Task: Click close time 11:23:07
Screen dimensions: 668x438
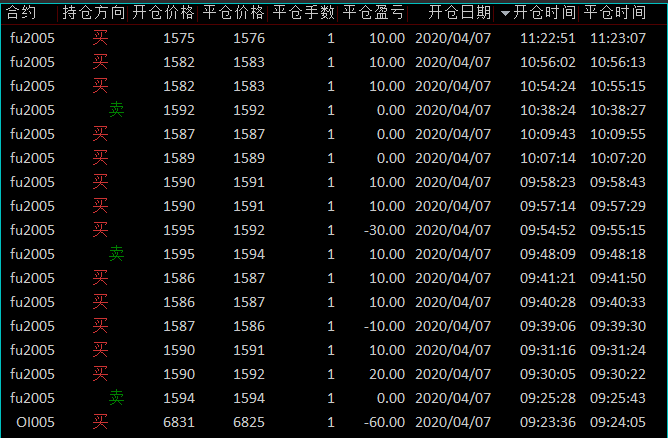Action: click(618, 38)
